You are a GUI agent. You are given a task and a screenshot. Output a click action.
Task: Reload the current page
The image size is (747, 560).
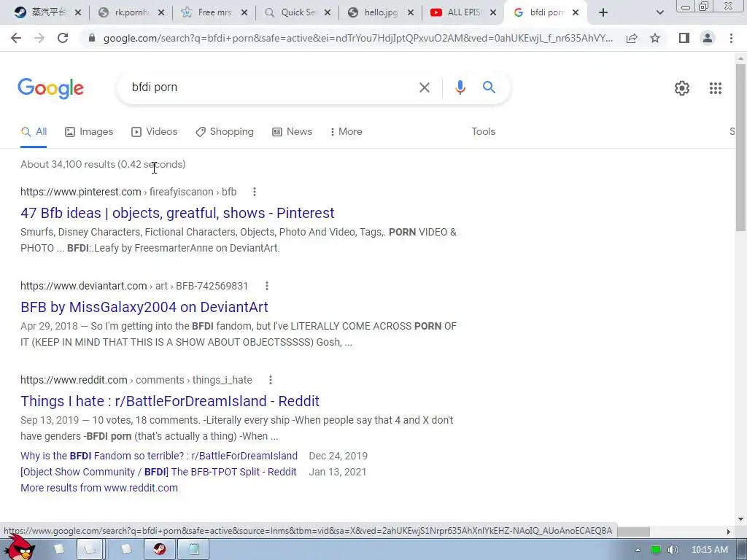[x=63, y=38]
